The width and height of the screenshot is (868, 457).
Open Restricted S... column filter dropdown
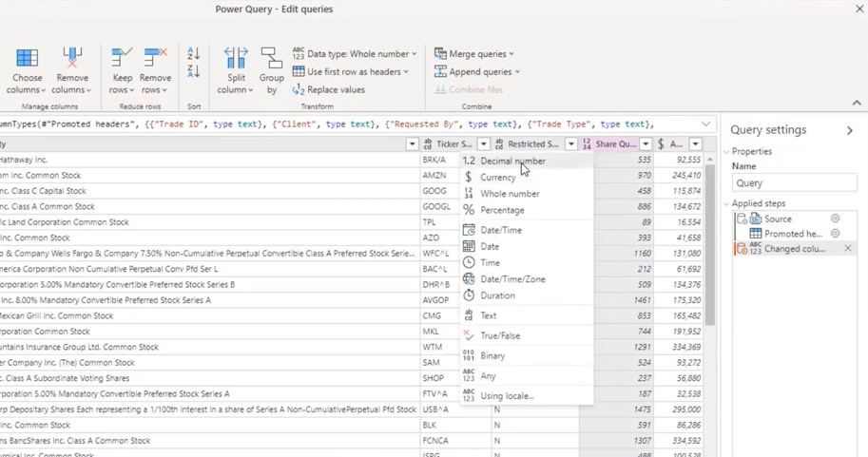[x=571, y=143]
